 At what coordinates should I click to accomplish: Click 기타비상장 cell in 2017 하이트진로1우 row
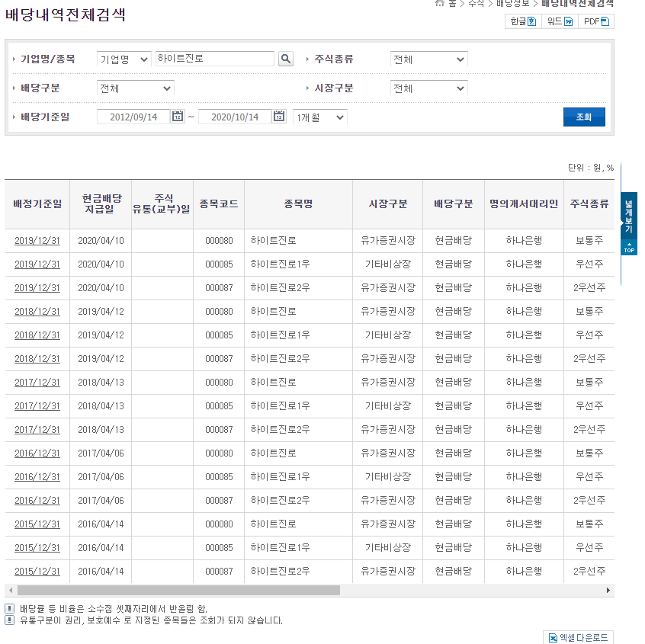(388, 406)
